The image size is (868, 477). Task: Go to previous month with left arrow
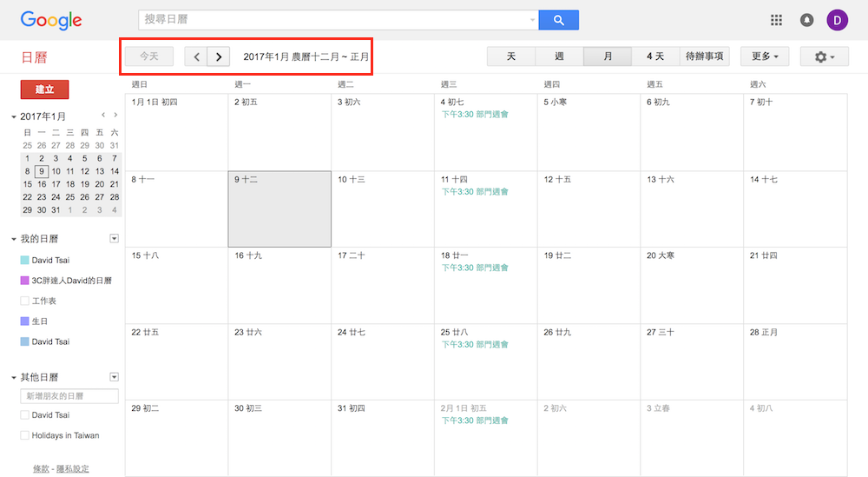click(196, 57)
